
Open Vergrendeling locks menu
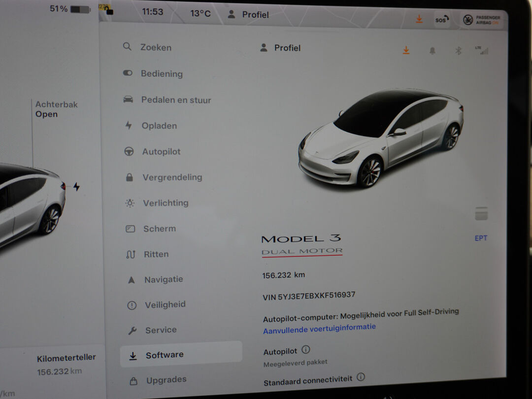[164, 177]
